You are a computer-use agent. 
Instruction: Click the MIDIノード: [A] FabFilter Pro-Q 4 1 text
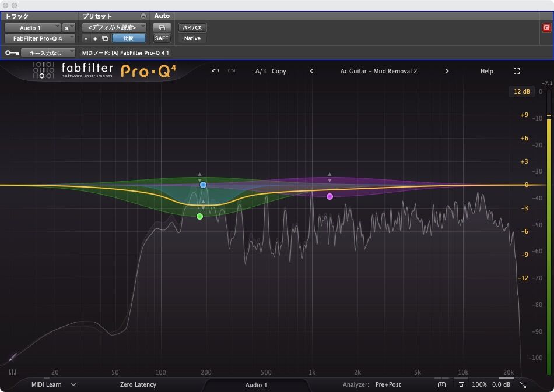click(x=125, y=53)
